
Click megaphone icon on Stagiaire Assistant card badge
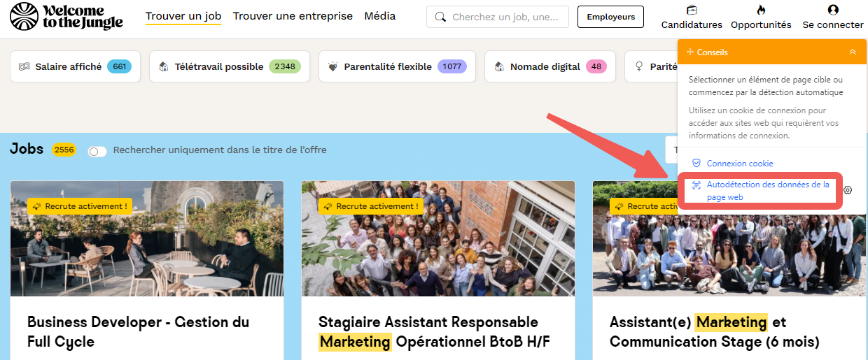click(x=328, y=206)
